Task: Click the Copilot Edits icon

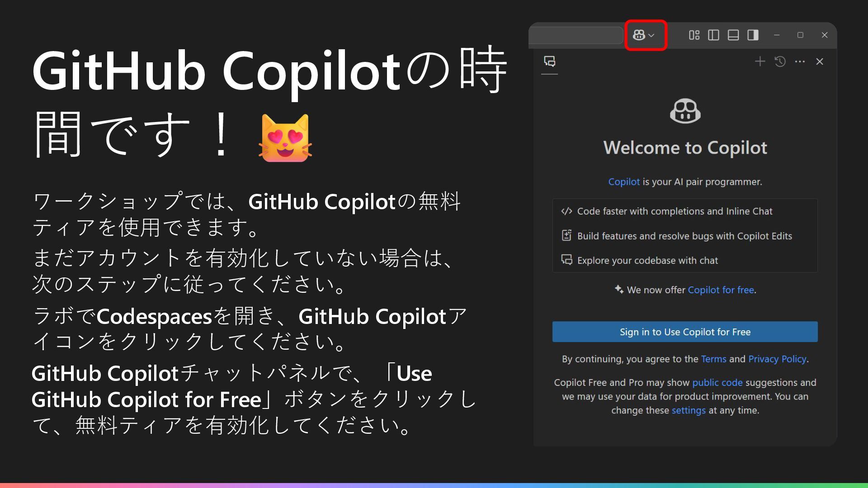Action: tap(566, 235)
